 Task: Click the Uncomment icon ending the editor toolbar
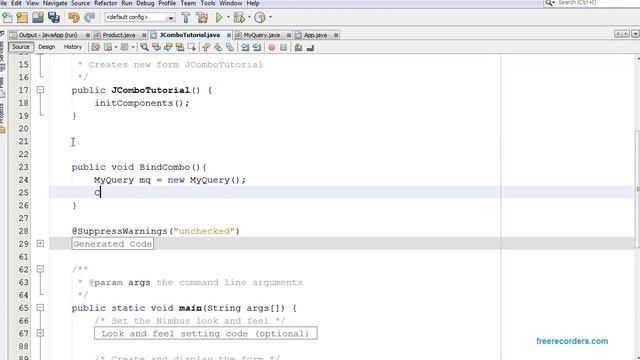coord(310,48)
